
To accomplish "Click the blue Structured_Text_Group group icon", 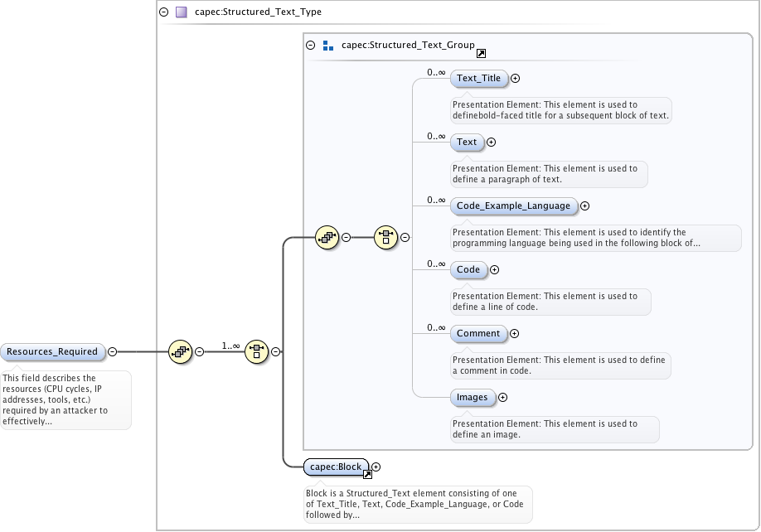I will click(x=328, y=46).
